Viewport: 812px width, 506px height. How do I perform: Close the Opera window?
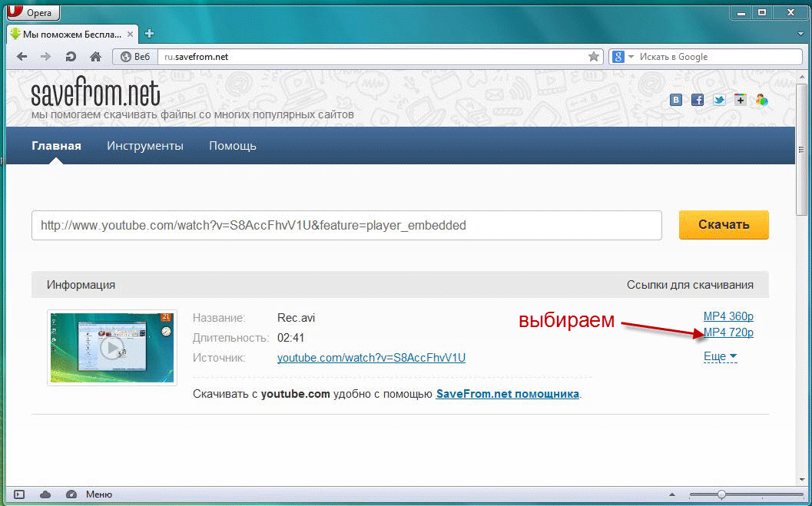(790, 12)
